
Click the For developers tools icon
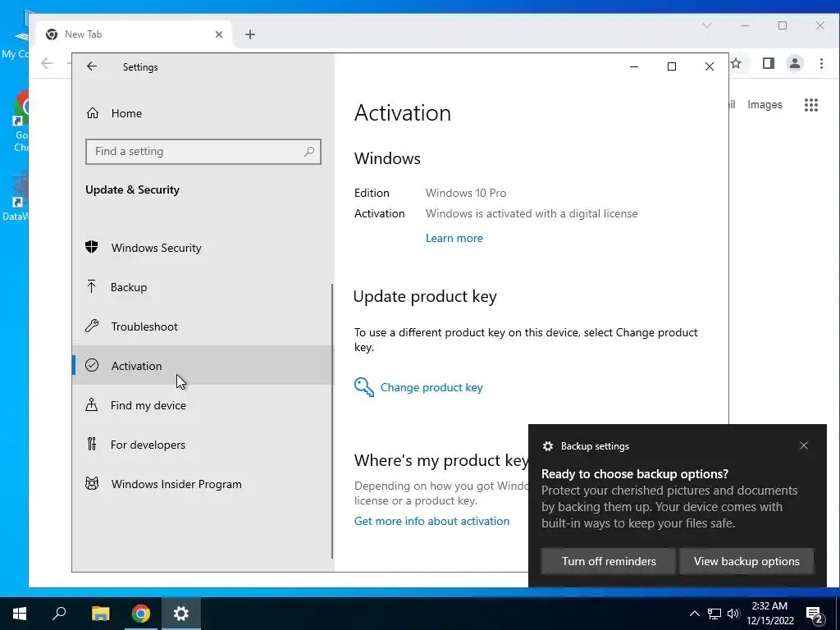tap(92, 444)
